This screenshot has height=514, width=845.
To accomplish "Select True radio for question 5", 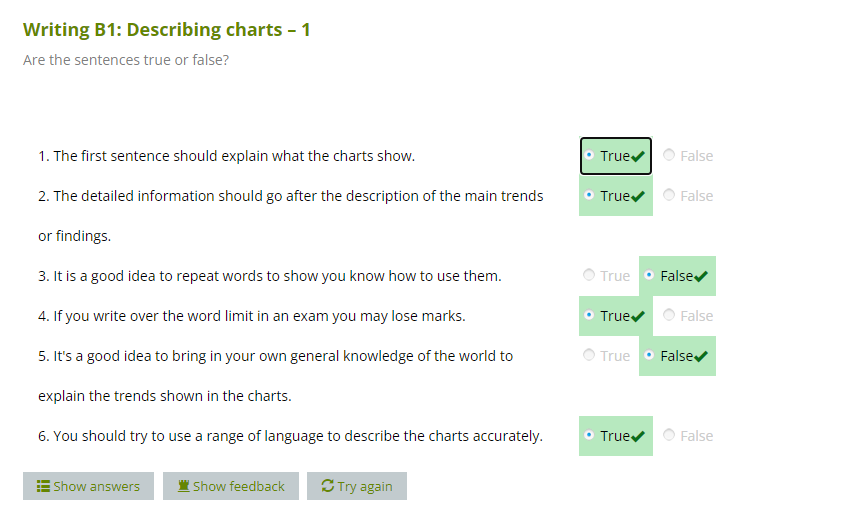I will [x=589, y=355].
